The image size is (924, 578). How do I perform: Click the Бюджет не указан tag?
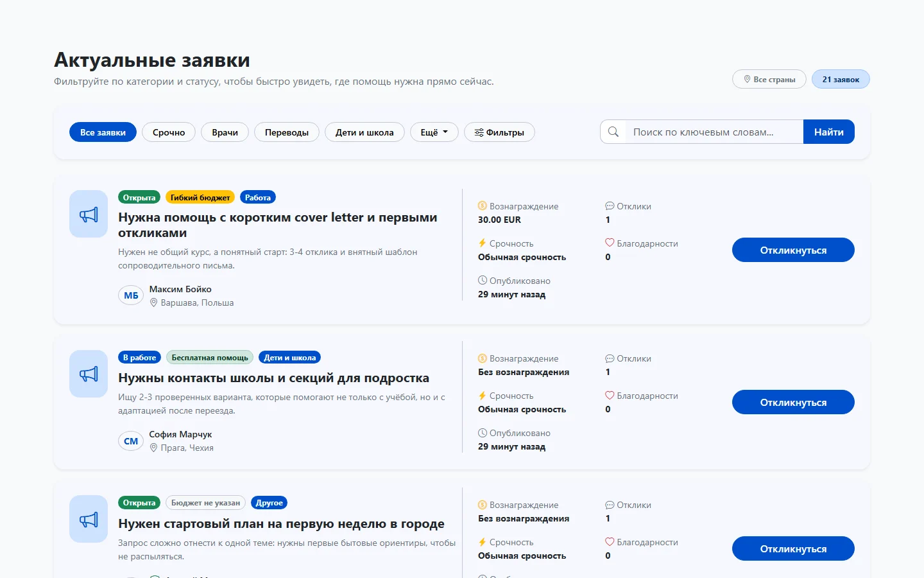click(x=205, y=502)
